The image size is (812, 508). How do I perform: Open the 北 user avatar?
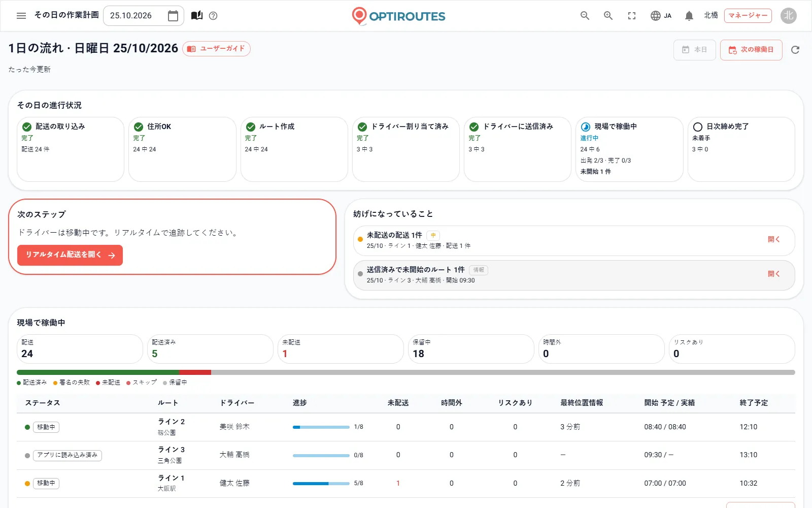click(x=788, y=16)
